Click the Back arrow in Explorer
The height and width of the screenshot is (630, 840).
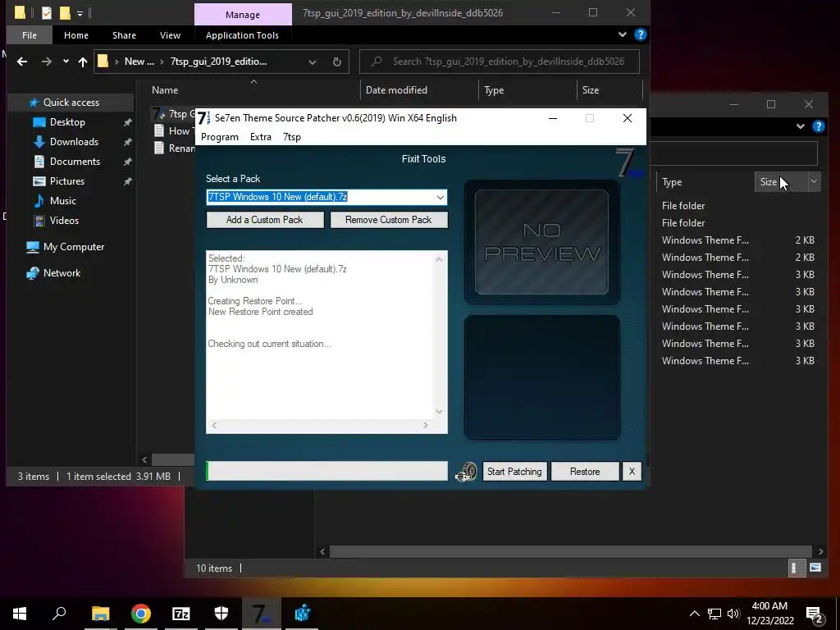coord(22,62)
